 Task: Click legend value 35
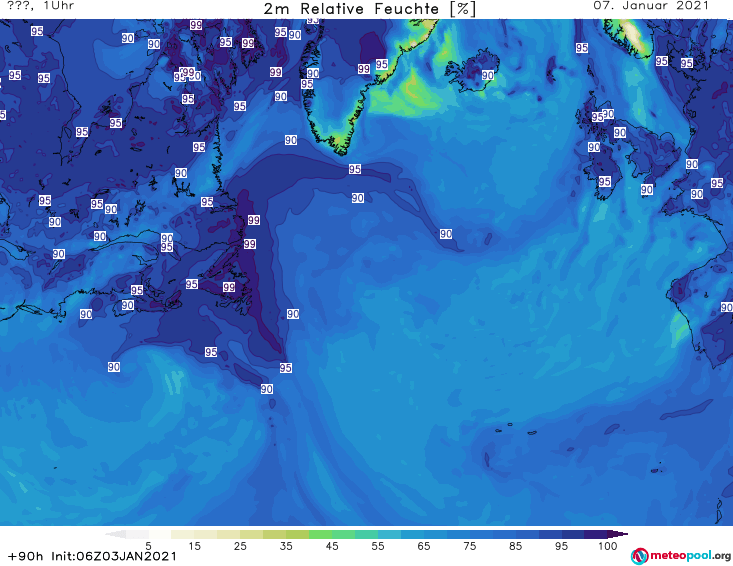(286, 546)
